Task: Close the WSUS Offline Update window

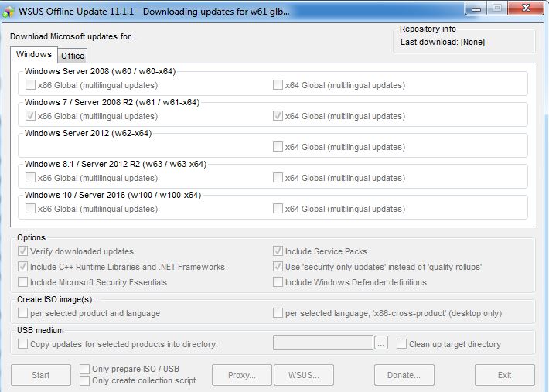Action: coord(525,8)
